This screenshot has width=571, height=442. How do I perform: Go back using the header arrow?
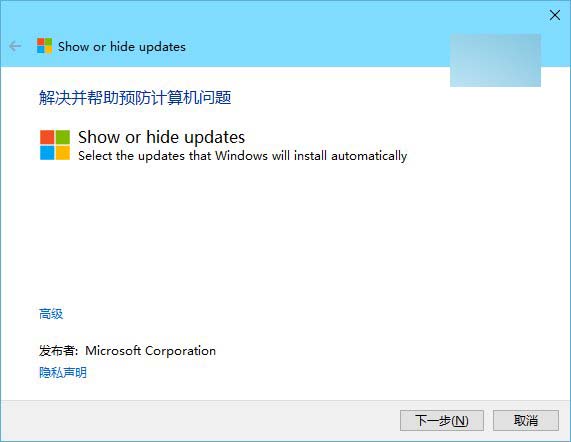(15, 46)
